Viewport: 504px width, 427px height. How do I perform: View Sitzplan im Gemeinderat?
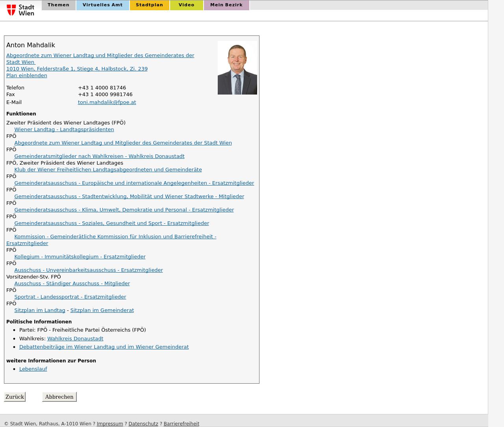pyautogui.click(x=102, y=310)
